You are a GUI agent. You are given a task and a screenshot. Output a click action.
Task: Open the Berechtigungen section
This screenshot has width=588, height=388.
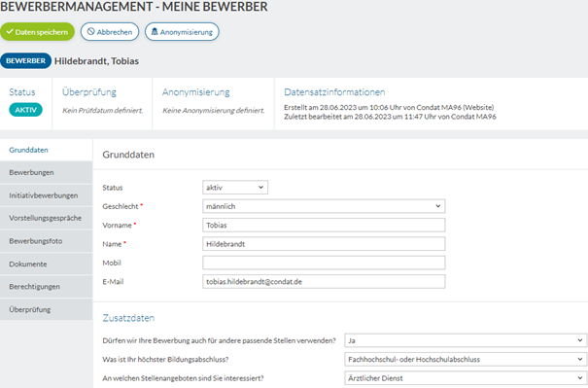point(46,287)
